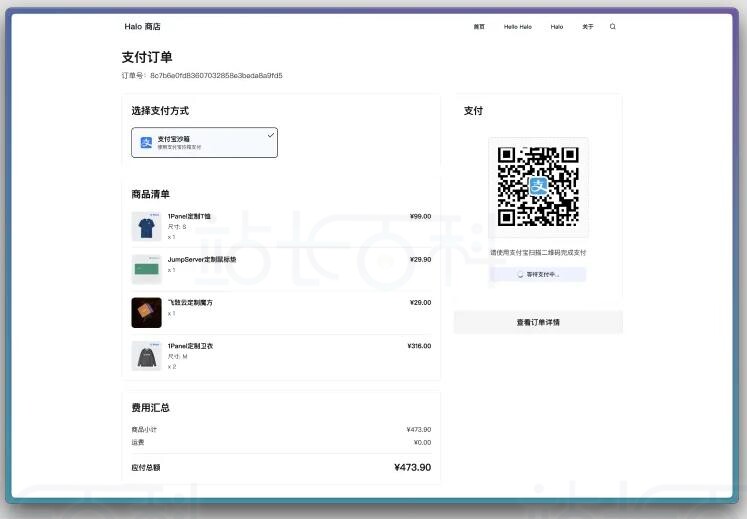Click the x 2 quantity of 1Panel定制卫衣
This screenshot has height=519, width=747.
coord(172,367)
